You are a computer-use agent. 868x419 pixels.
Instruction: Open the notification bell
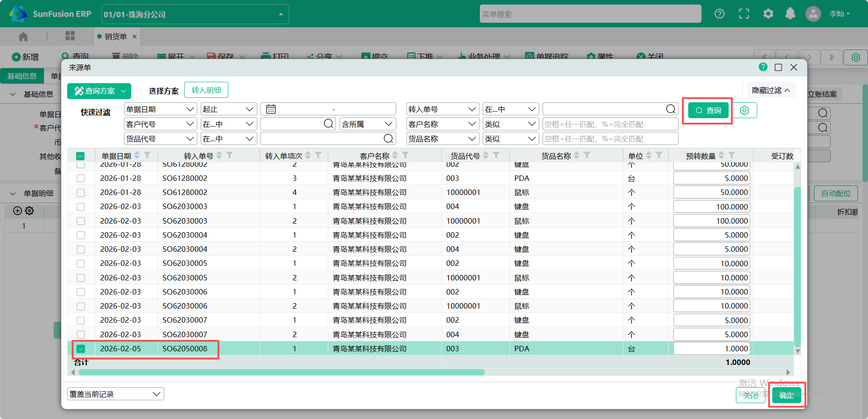(790, 14)
